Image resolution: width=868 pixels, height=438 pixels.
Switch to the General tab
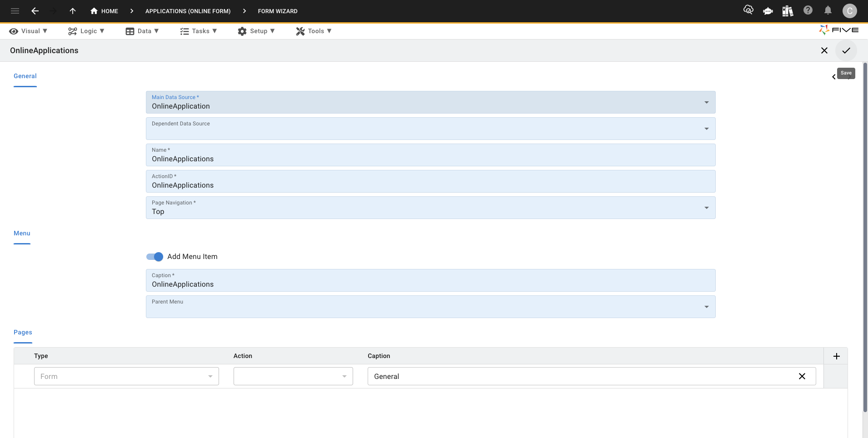(x=25, y=76)
